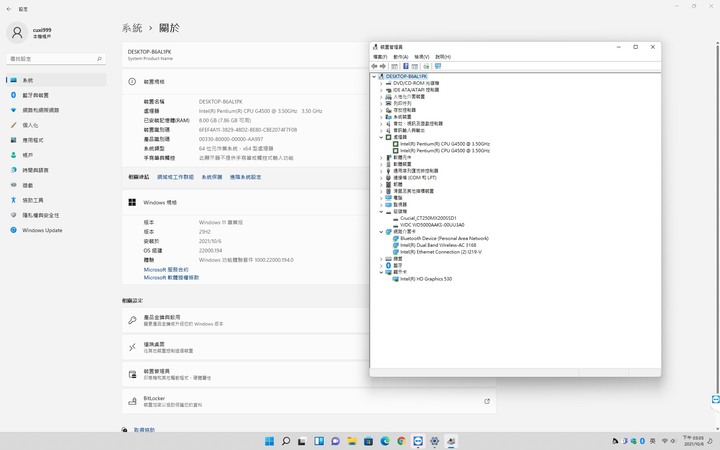Open Gaming (遊戲) in Settings sidebar
Image resolution: width=720 pixels, height=450 pixels.
56,185
